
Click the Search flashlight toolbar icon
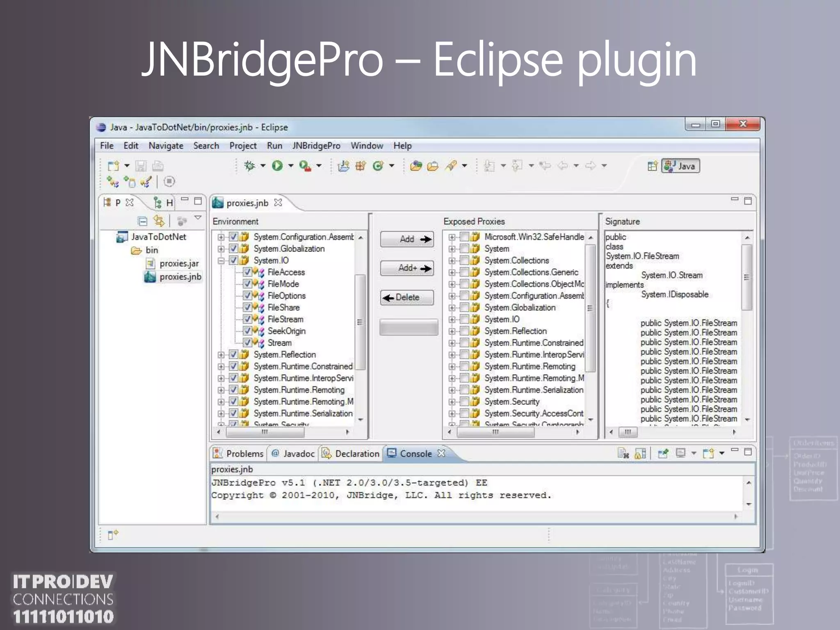click(451, 166)
